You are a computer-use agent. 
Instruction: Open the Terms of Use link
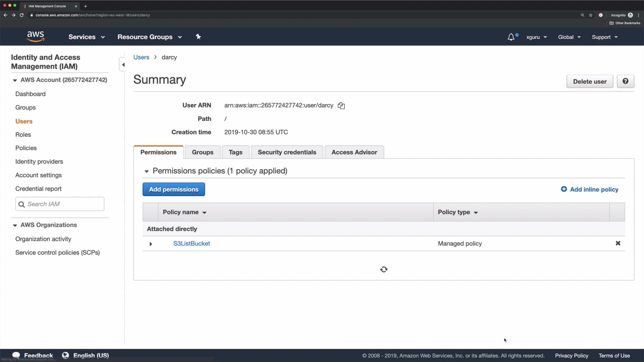tap(614, 356)
